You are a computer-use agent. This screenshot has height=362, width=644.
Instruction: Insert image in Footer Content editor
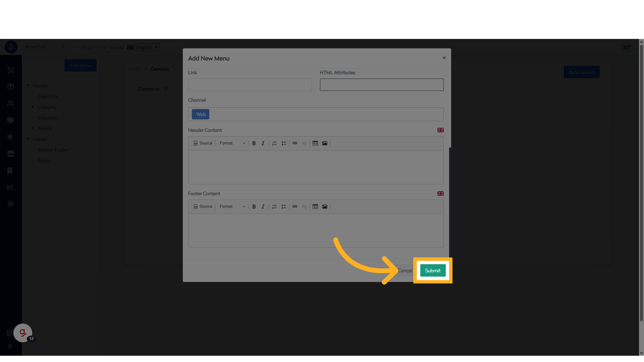pyautogui.click(x=325, y=206)
